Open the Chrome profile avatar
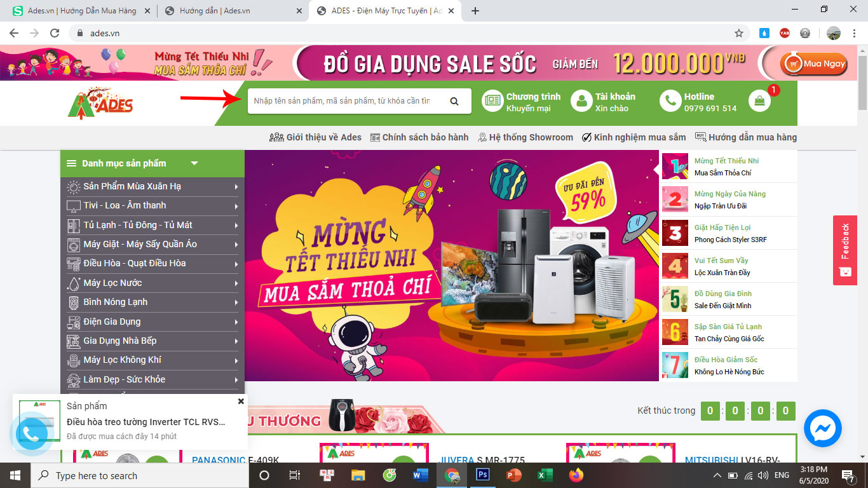The height and width of the screenshot is (488, 868). pyautogui.click(x=833, y=33)
